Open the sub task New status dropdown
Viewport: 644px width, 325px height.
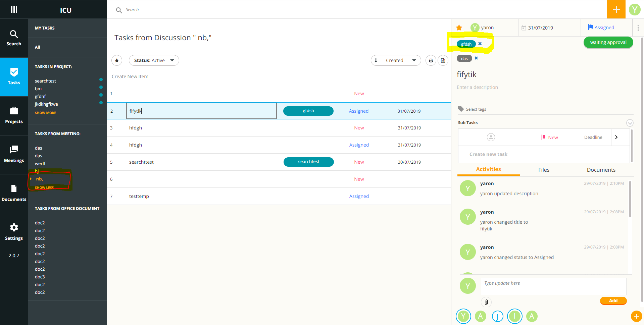550,138
